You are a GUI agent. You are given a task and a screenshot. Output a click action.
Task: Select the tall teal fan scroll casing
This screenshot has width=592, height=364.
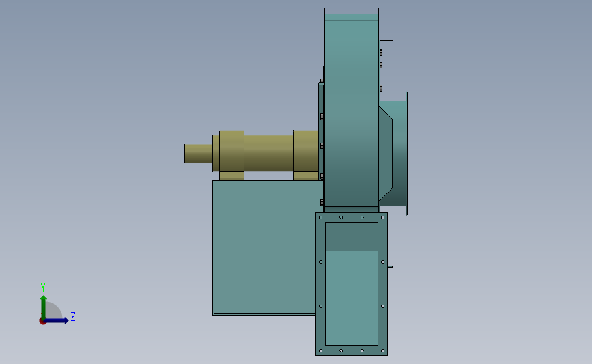tap(352, 113)
